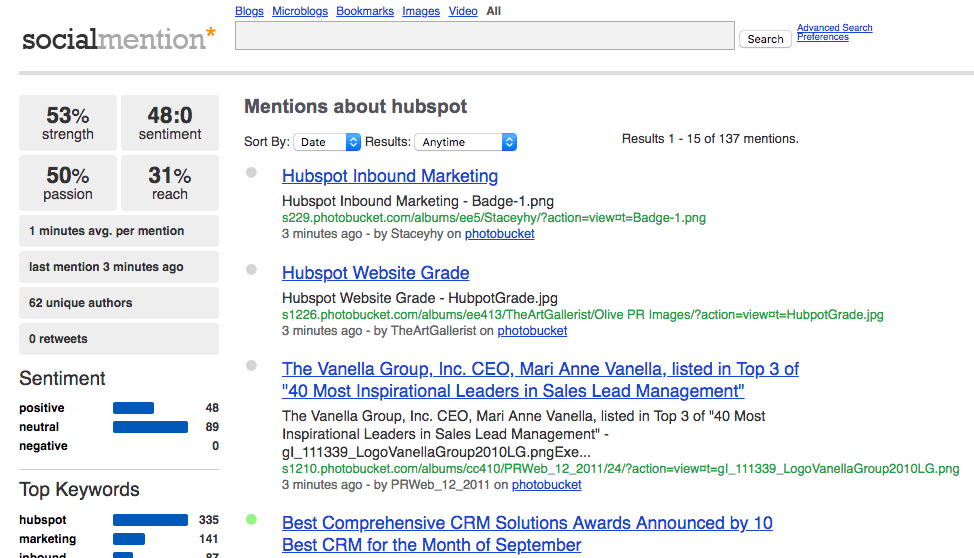Screen dimensions: 974x558
Task: Click the 53% strength tile
Action: point(68,123)
